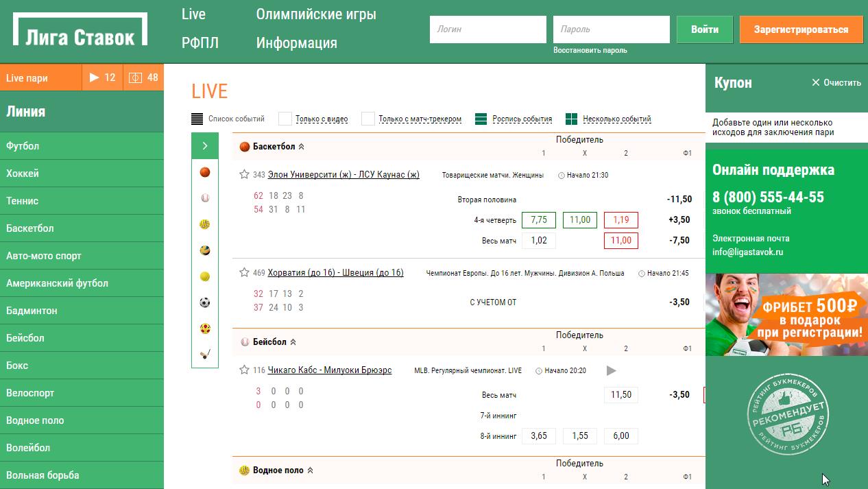Click the Войти login button
This screenshot has height=489, width=868.
coord(705,29)
